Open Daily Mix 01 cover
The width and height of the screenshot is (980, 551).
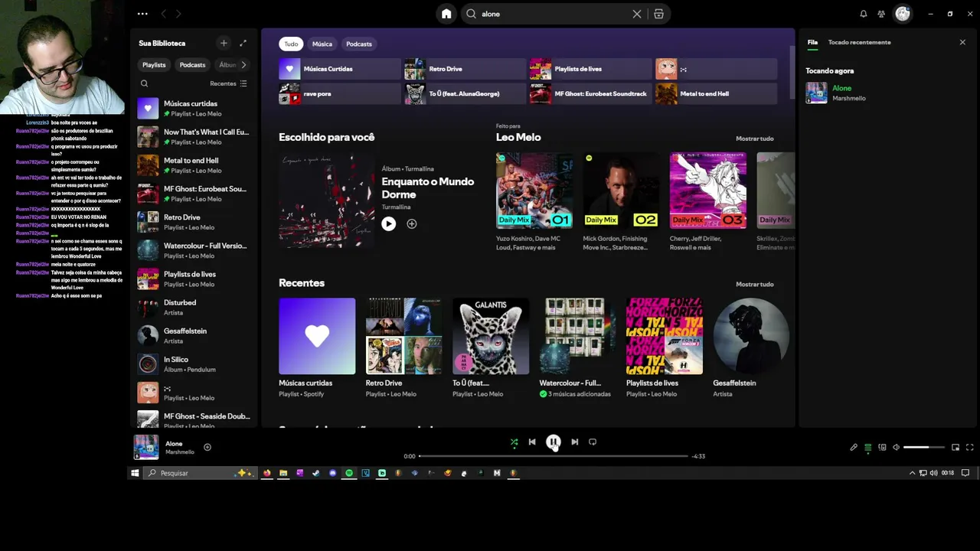point(534,190)
